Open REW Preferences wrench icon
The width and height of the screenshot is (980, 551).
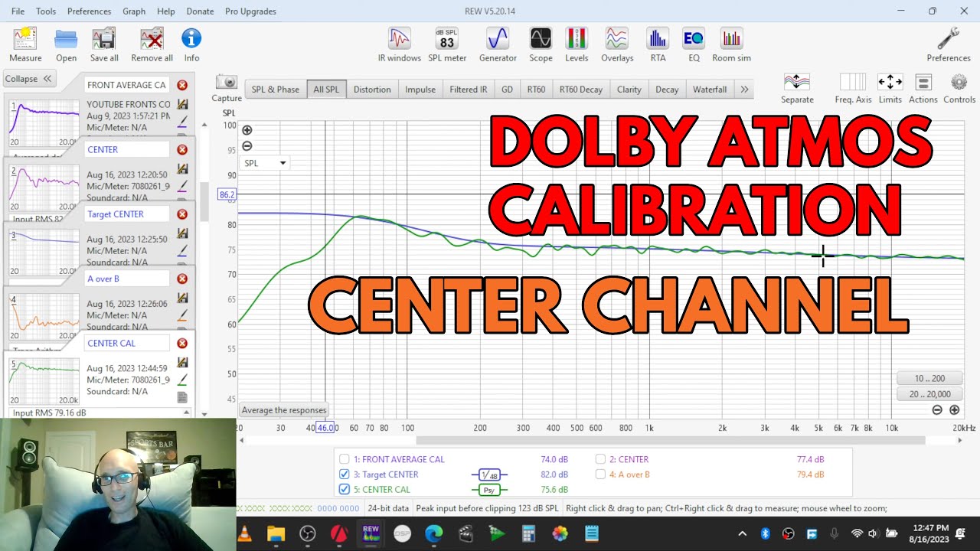coord(949,44)
